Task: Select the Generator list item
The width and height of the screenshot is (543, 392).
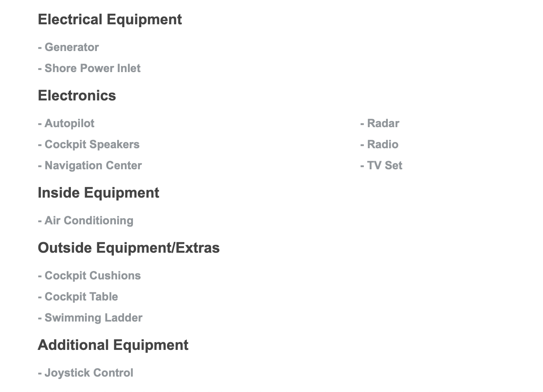Action: point(71,47)
